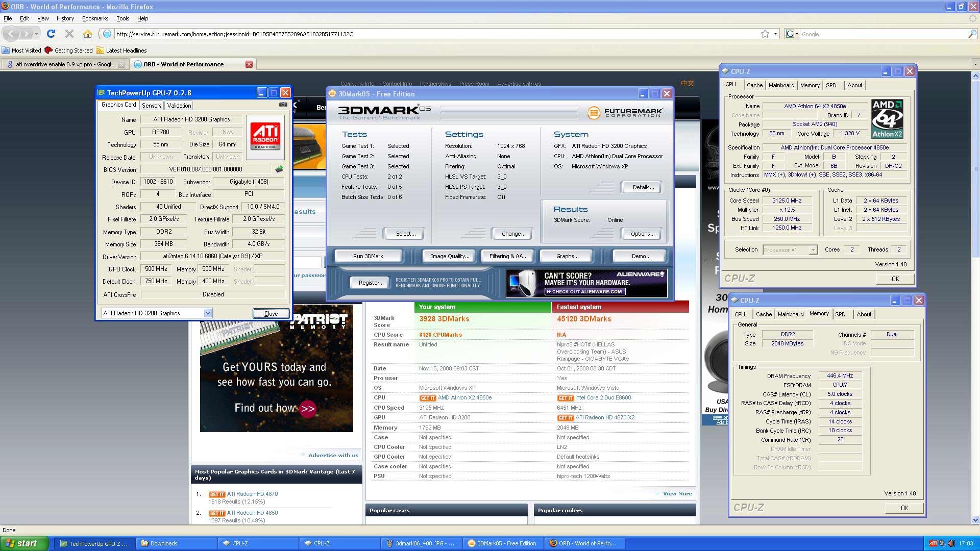Image resolution: width=980 pixels, height=551 pixels.
Task: Click Google search input box
Action: [883, 34]
